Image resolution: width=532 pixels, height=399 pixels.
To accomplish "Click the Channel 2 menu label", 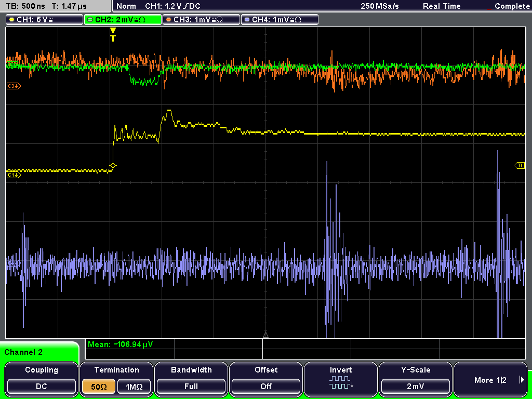I will coord(23,352).
